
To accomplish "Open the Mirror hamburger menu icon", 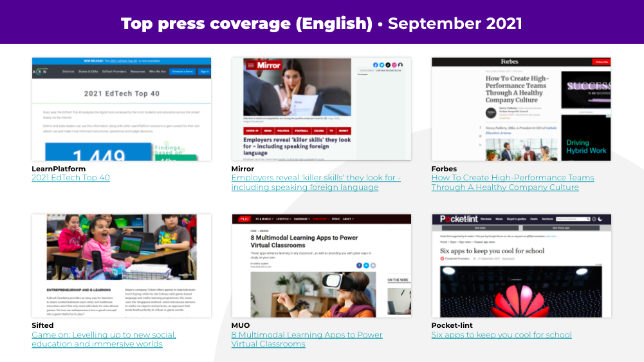I will point(250,65).
